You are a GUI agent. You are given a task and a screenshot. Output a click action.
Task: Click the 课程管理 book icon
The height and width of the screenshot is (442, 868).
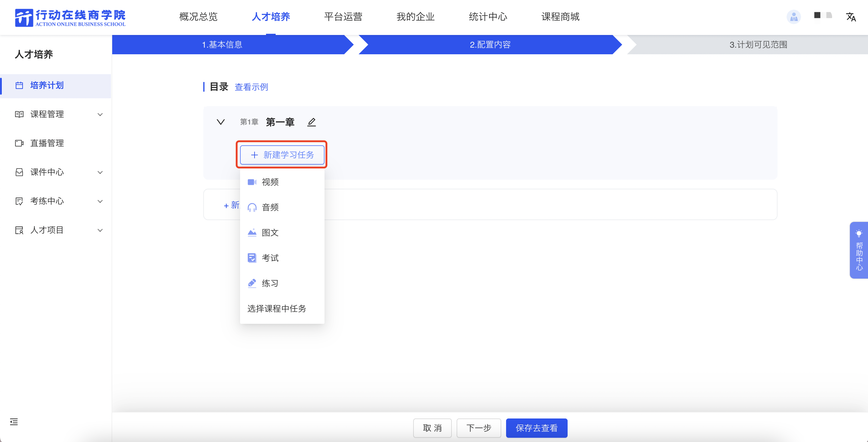pyautogui.click(x=19, y=115)
